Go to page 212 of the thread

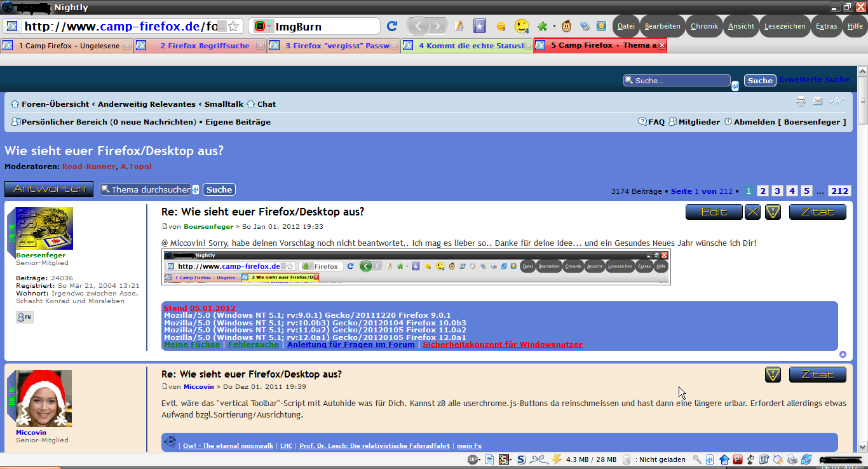click(839, 191)
